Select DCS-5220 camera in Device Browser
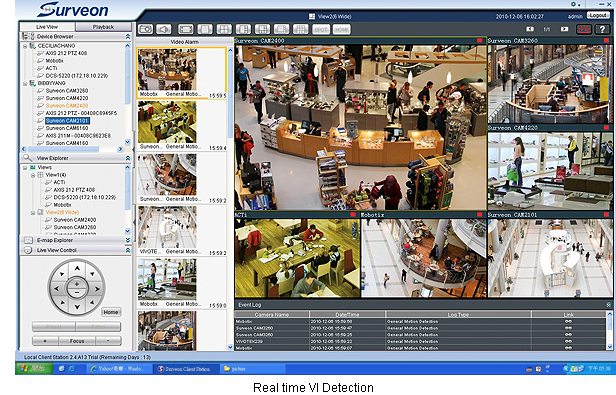Screen dimensions: 616x395 (x=77, y=75)
